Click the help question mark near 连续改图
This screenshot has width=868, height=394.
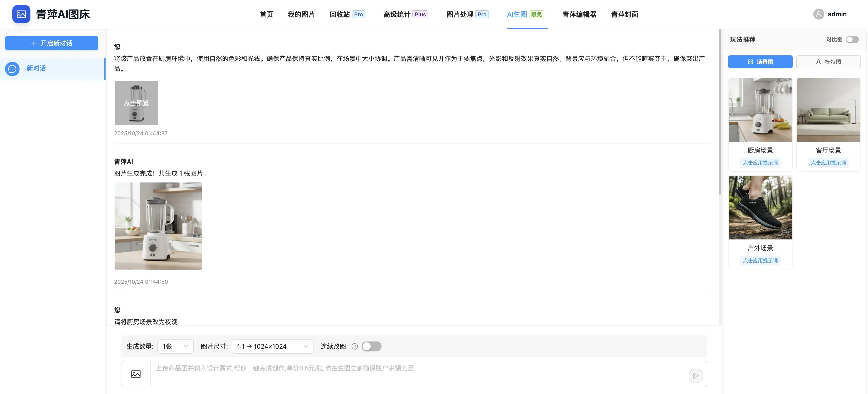[x=355, y=347]
